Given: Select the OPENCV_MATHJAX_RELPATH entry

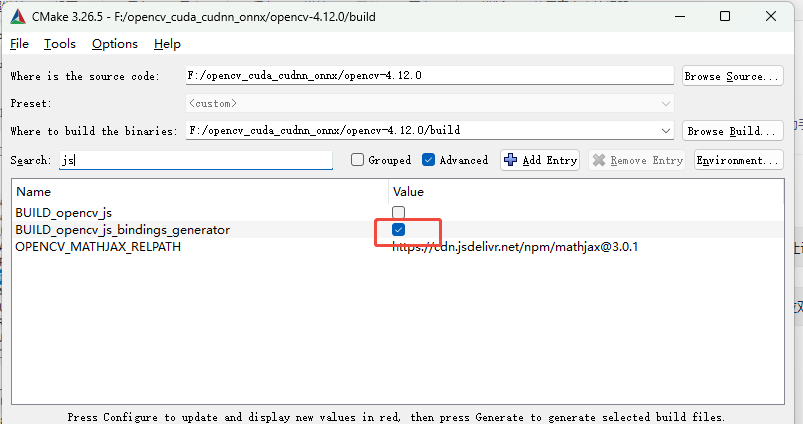Looking at the screenshot, I should (98, 247).
